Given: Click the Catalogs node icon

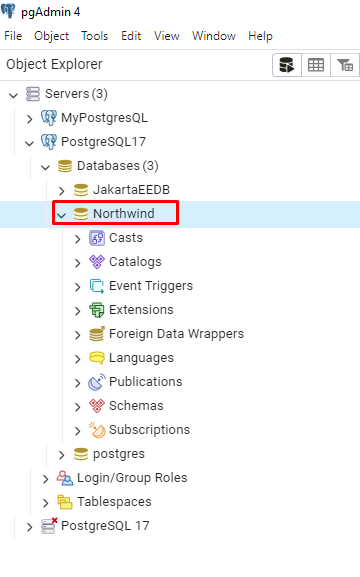Looking at the screenshot, I should pyautogui.click(x=97, y=262).
